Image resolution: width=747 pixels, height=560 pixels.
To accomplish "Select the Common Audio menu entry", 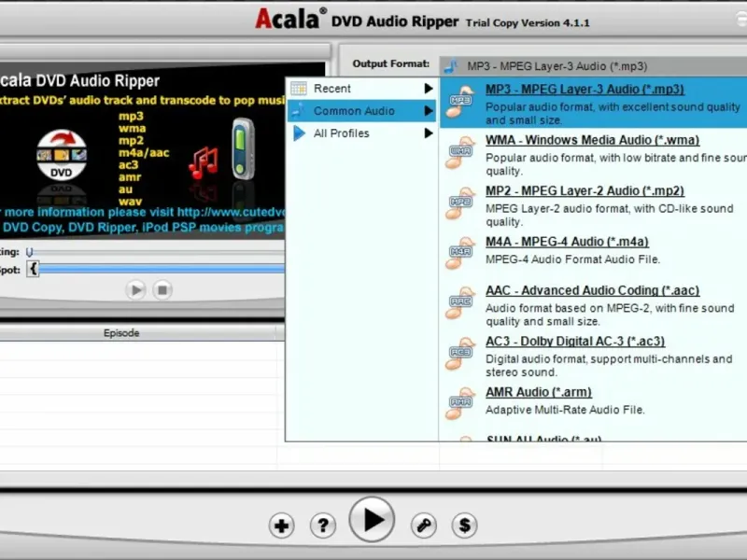I will click(361, 110).
